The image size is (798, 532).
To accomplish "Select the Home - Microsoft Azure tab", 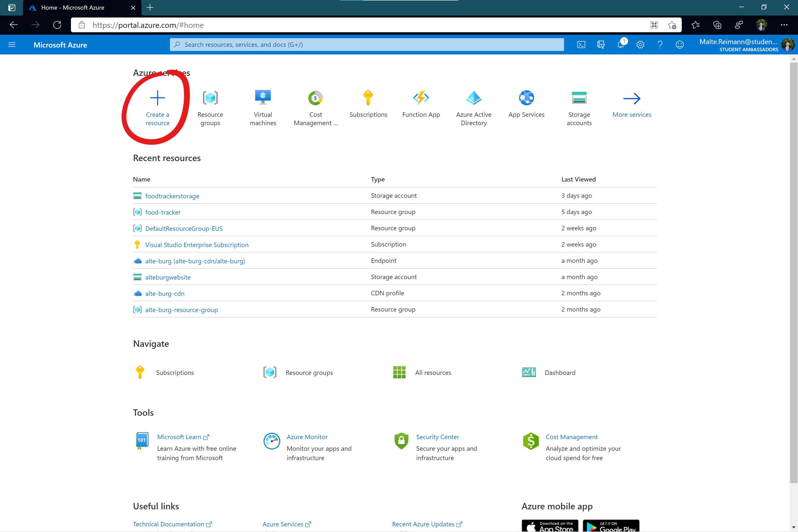I will tap(73, 7).
